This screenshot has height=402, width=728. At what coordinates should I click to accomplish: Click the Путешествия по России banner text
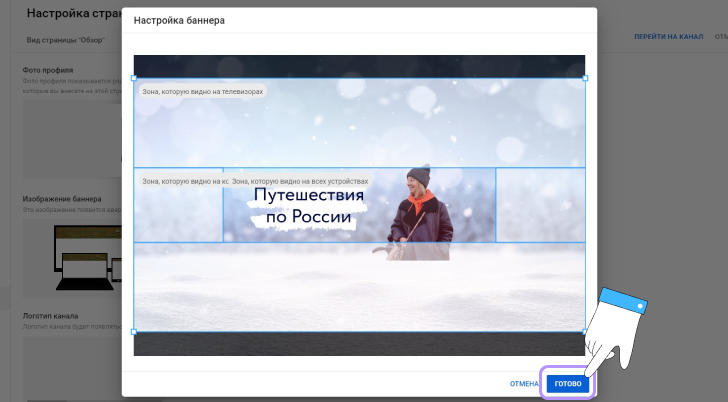(307, 206)
